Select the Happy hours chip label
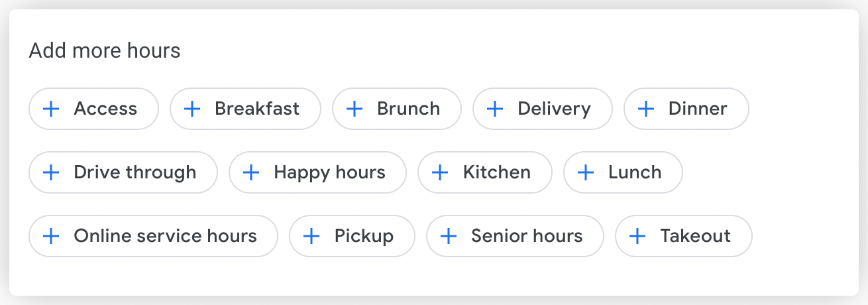 [x=329, y=172]
